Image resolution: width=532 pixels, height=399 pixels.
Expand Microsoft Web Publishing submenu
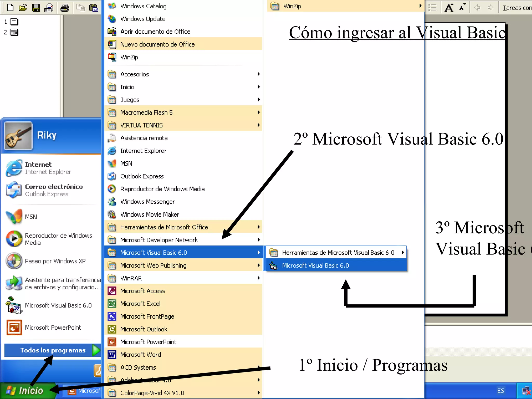pyautogui.click(x=183, y=265)
